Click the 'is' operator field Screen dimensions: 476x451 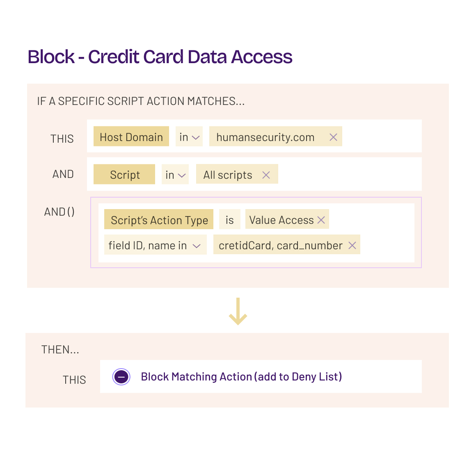click(229, 220)
